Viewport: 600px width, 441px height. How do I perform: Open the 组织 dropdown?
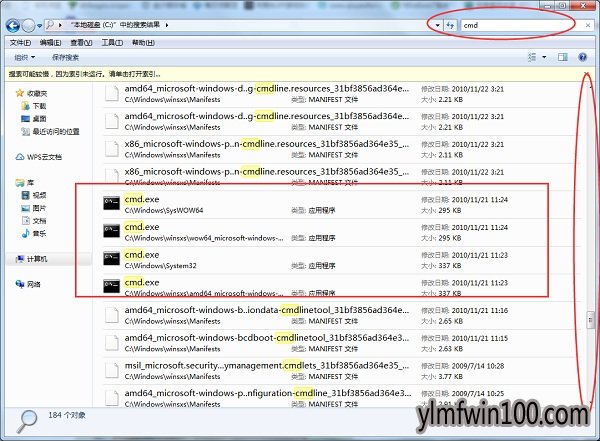(24, 57)
